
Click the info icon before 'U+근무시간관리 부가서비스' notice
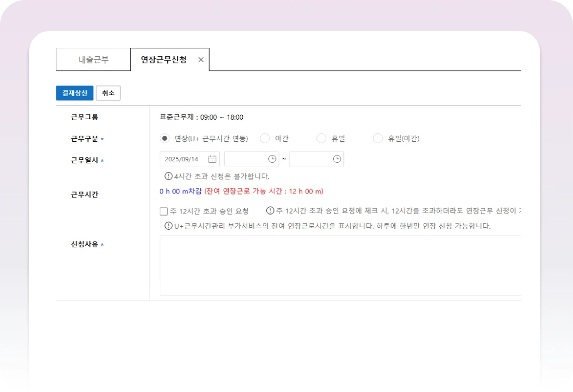(168, 226)
